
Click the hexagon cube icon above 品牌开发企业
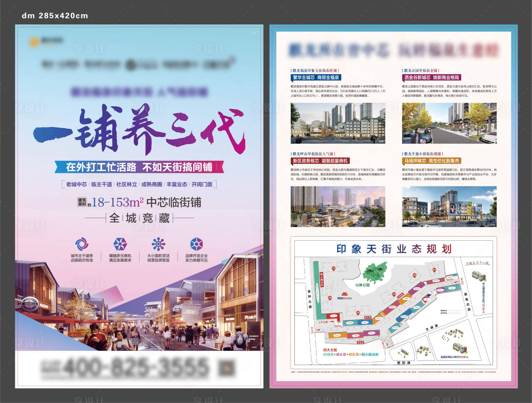coord(196,244)
